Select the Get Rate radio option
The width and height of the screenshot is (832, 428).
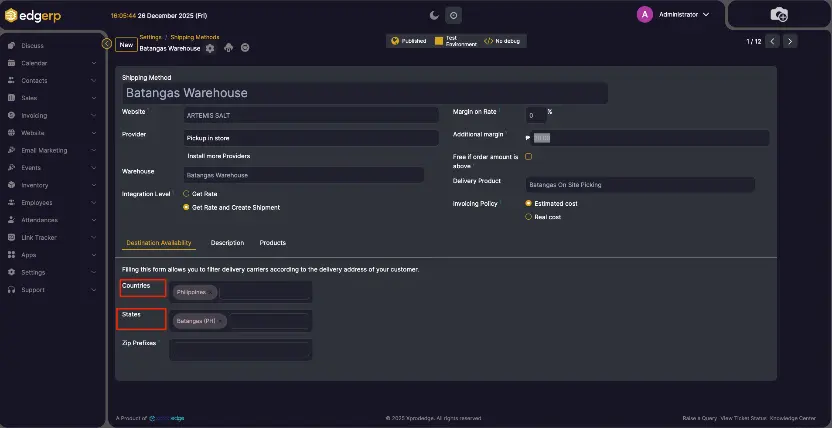186,193
